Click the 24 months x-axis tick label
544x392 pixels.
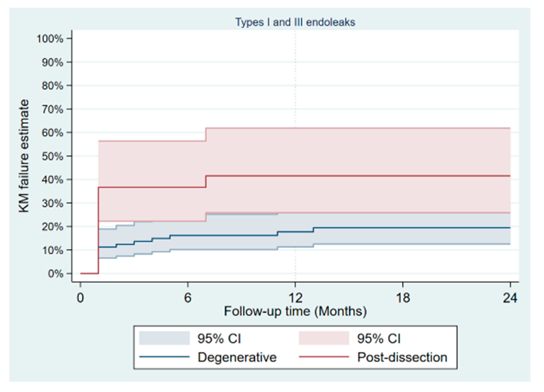point(510,298)
